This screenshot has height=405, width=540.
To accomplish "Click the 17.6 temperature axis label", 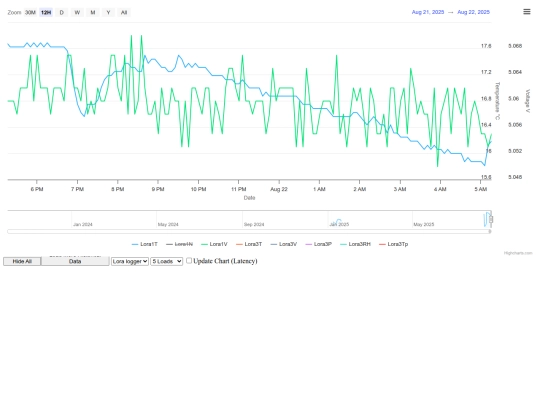I will [486, 46].
